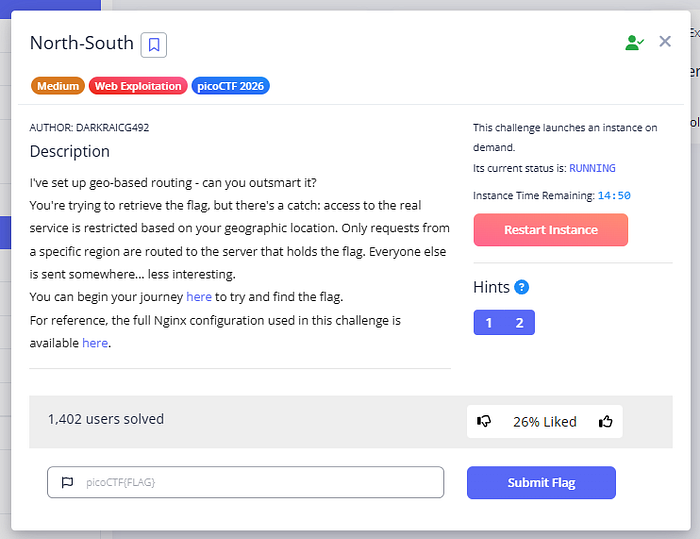Screen dimensions: 700x539
Task: Open the Hints help question-mark icon
Action: pyautogui.click(x=521, y=287)
